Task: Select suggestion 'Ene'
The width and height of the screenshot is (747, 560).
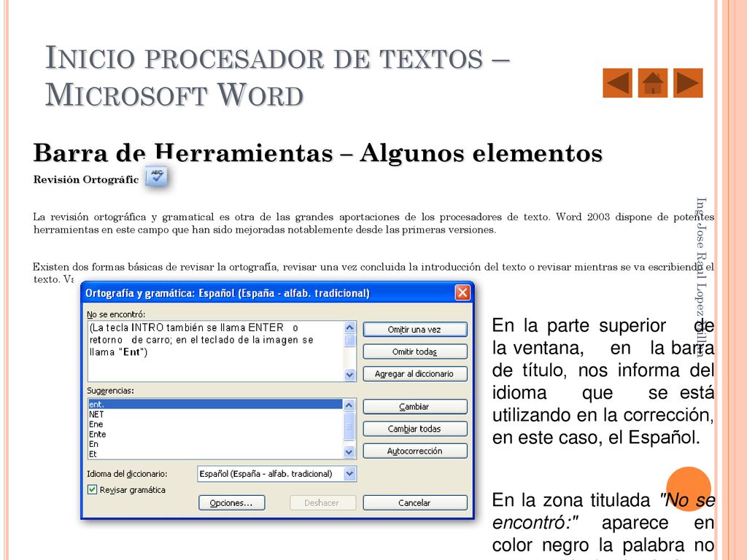Action: 215,424
